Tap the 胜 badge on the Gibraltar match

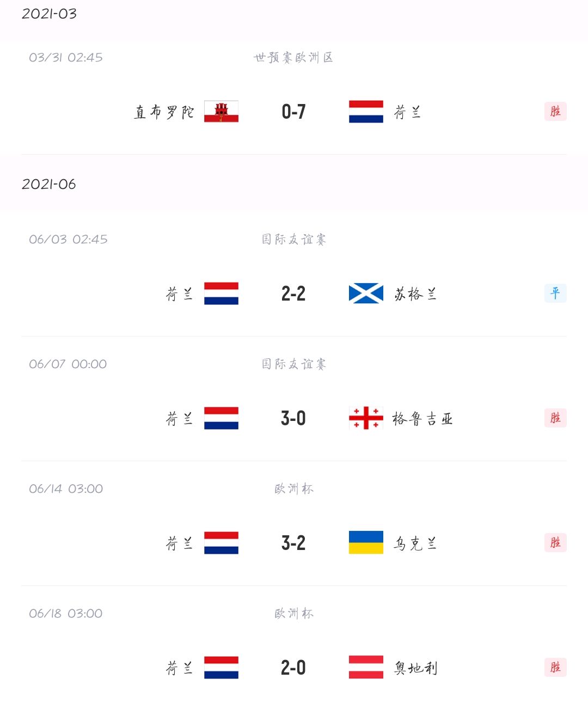tap(555, 112)
